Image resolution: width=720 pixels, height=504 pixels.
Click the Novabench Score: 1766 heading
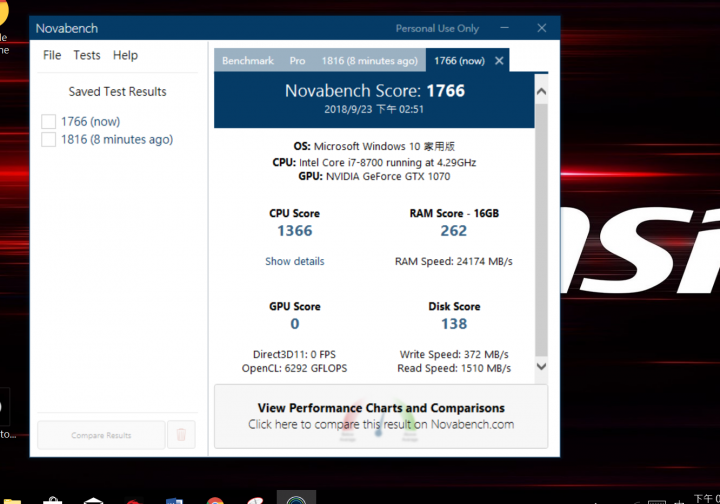375,90
